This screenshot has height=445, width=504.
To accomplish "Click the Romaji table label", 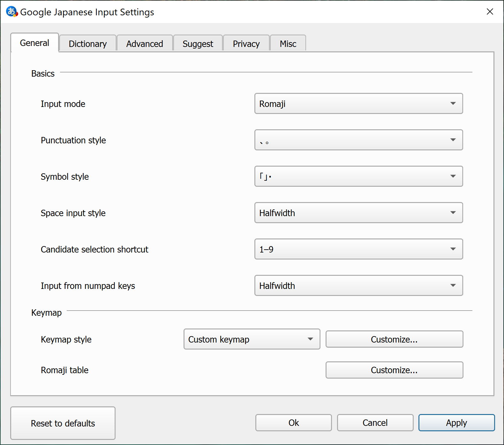I will coord(64,370).
